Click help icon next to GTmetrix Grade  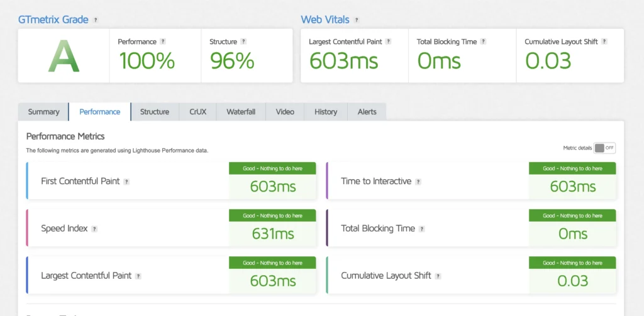point(96,20)
